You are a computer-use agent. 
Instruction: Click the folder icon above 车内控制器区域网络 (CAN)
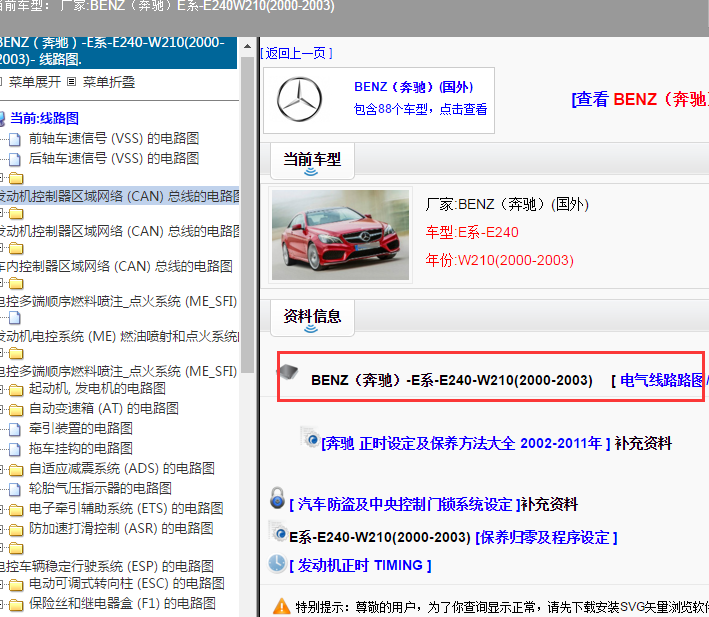point(16,248)
